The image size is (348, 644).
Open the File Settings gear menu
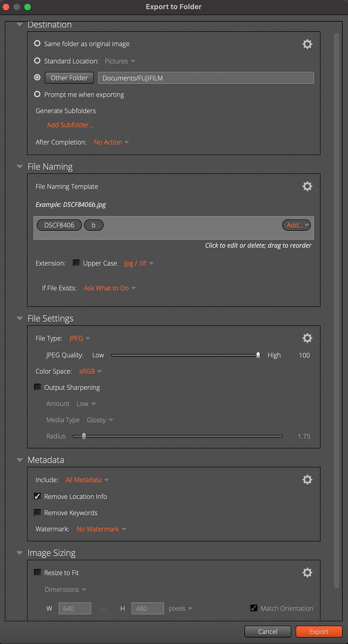[307, 338]
